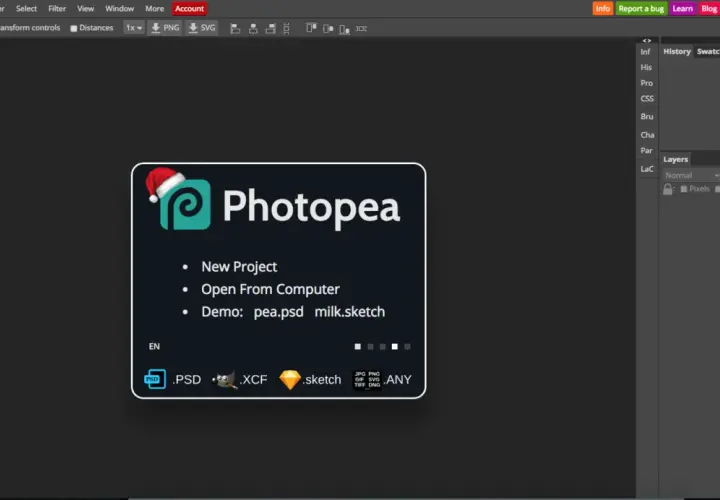Open the milk.sketch demo file

click(x=350, y=312)
